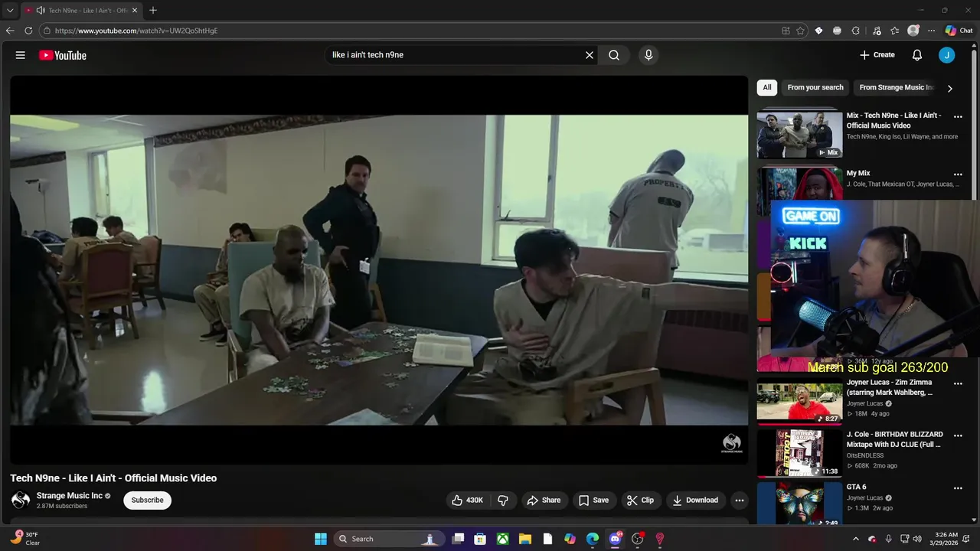This screenshot has height=551, width=980.
Task: Select the From your search chip
Action: [x=815, y=87]
